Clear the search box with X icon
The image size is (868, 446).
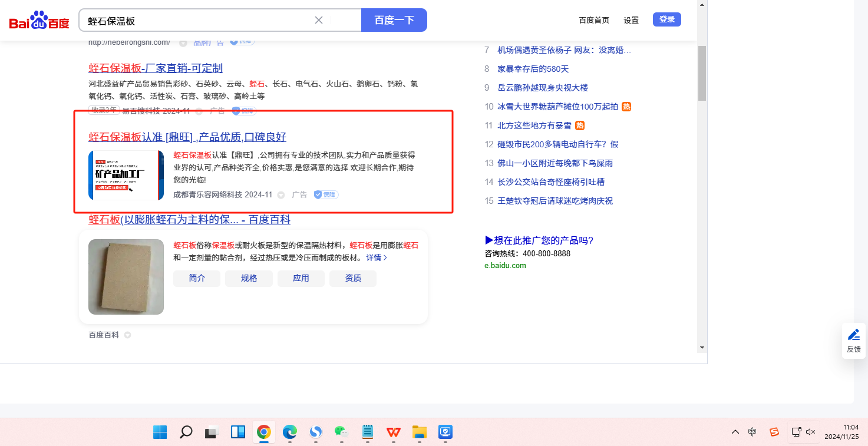[x=319, y=20]
